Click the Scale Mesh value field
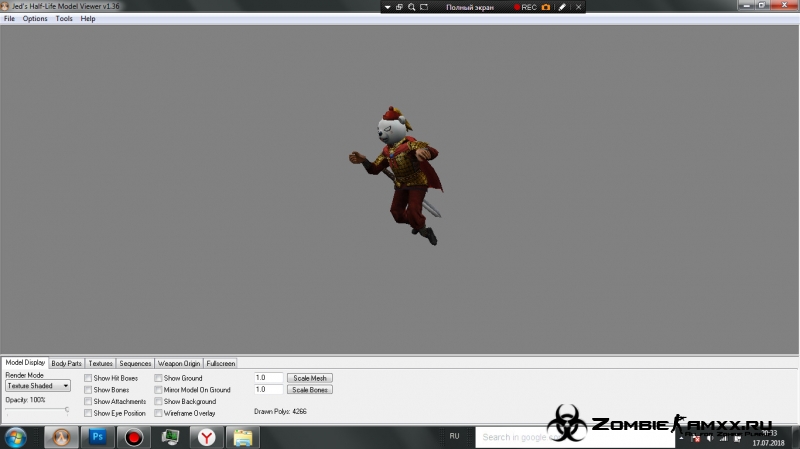 coord(268,378)
